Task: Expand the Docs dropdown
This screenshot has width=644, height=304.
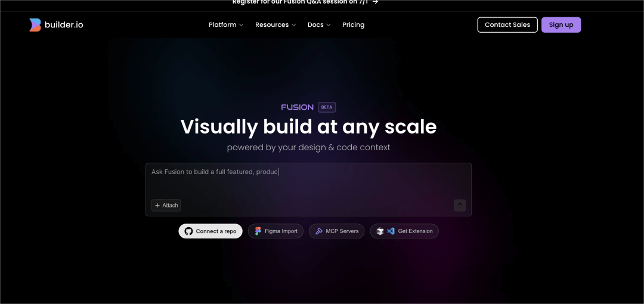Action: click(319, 25)
